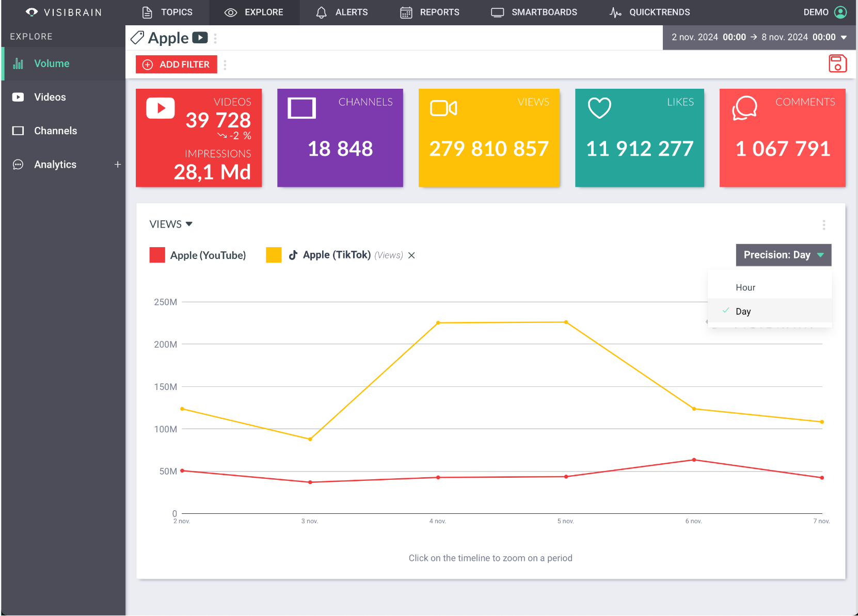Click the TikTok logo icon in legend

point(293,255)
